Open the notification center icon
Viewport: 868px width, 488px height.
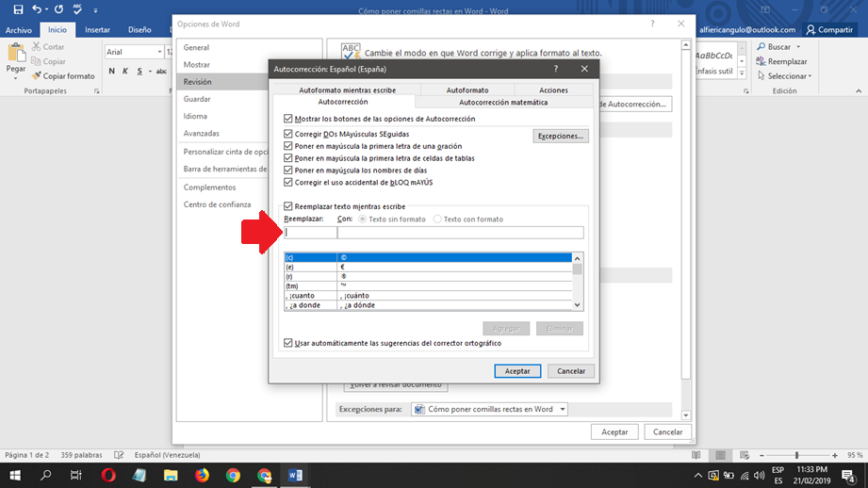pyautogui.click(x=848, y=475)
